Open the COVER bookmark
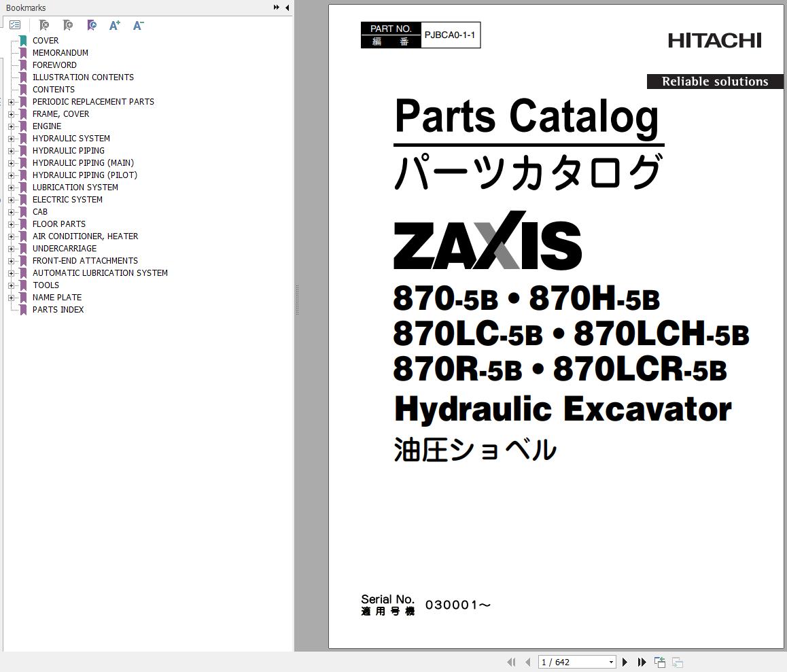 45,41
